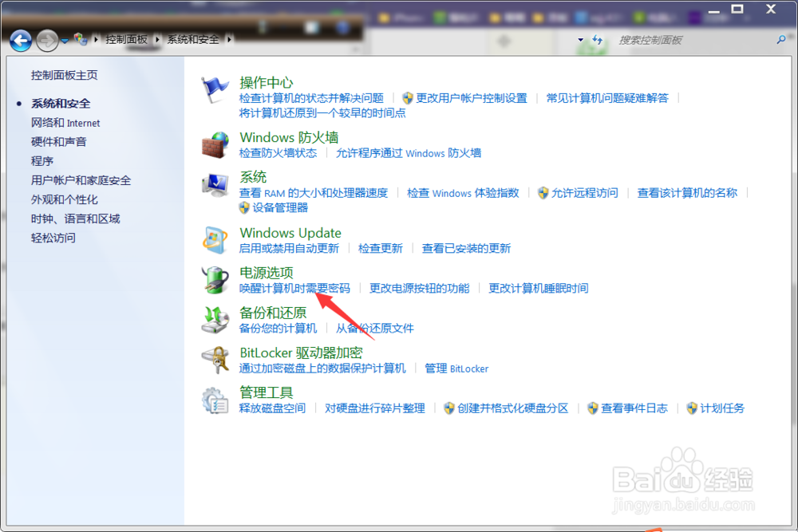Click the Windows Firewall brick wall icon

coord(215,145)
